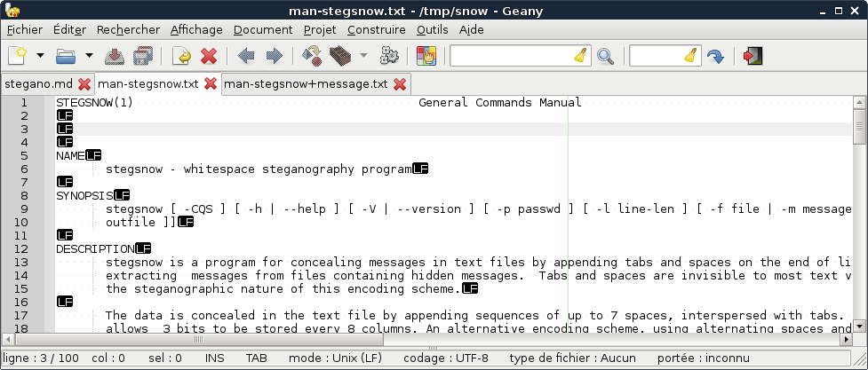
Task: Open the Aide menu
Action: pos(472,30)
